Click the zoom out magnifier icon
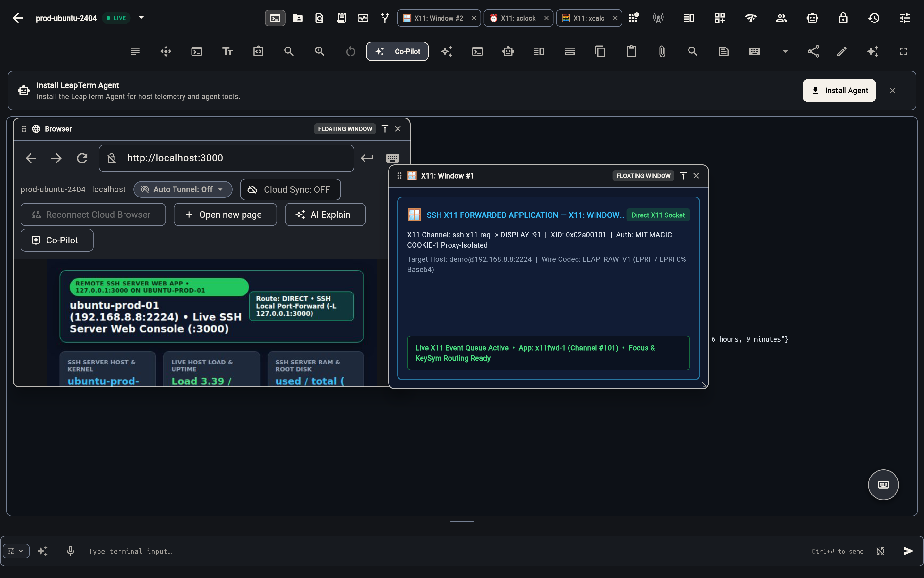Viewport: 924px width, 578px height. pos(289,51)
